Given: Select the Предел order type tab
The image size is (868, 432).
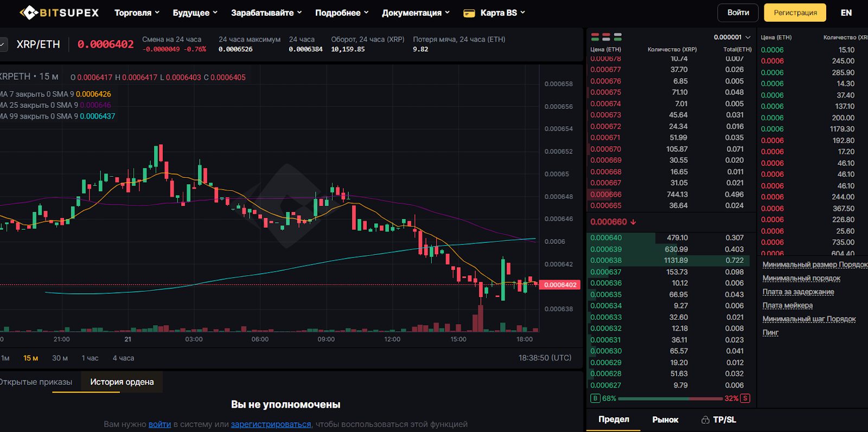Looking at the screenshot, I should (614, 420).
